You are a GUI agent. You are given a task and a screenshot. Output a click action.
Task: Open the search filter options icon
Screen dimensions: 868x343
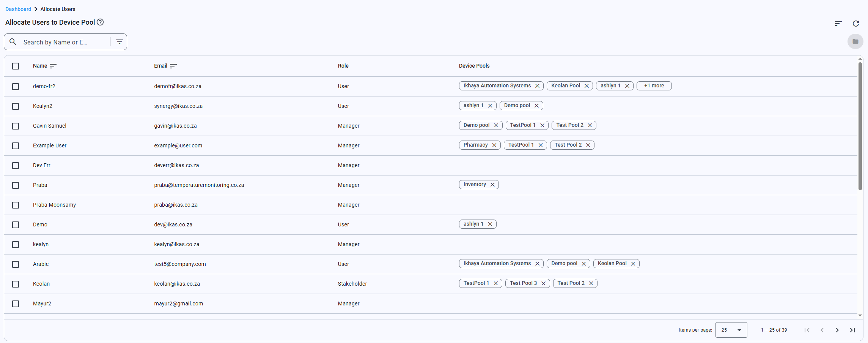pos(119,42)
